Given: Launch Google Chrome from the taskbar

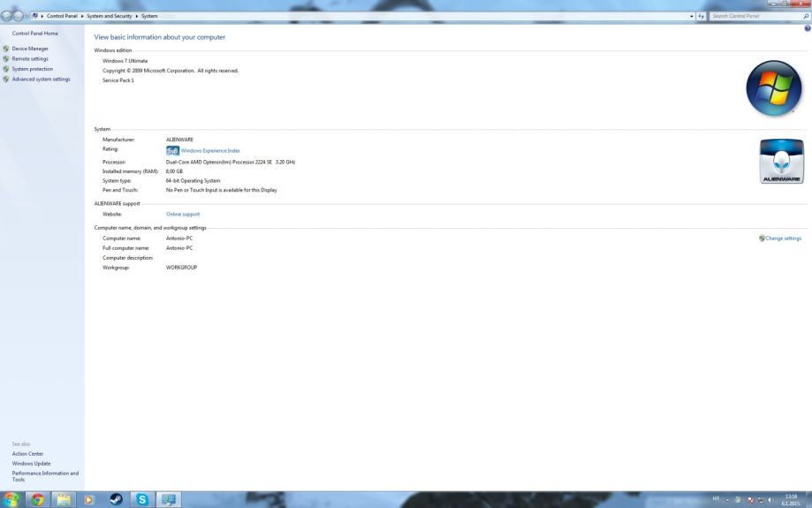Looking at the screenshot, I should [x=37, y=499].
